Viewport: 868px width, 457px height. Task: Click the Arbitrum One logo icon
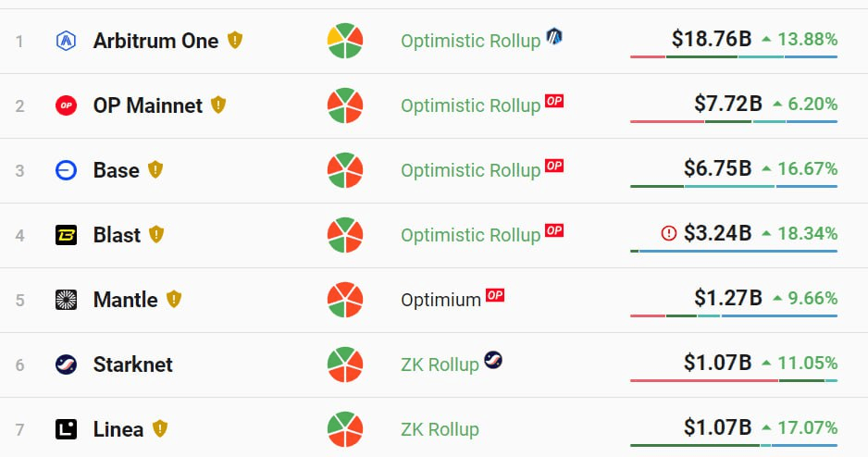tap(66, 41)
